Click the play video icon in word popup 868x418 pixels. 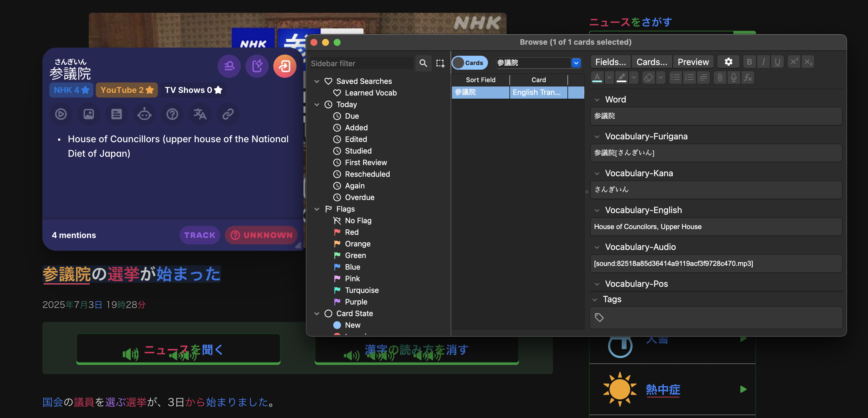pos(61,114)
